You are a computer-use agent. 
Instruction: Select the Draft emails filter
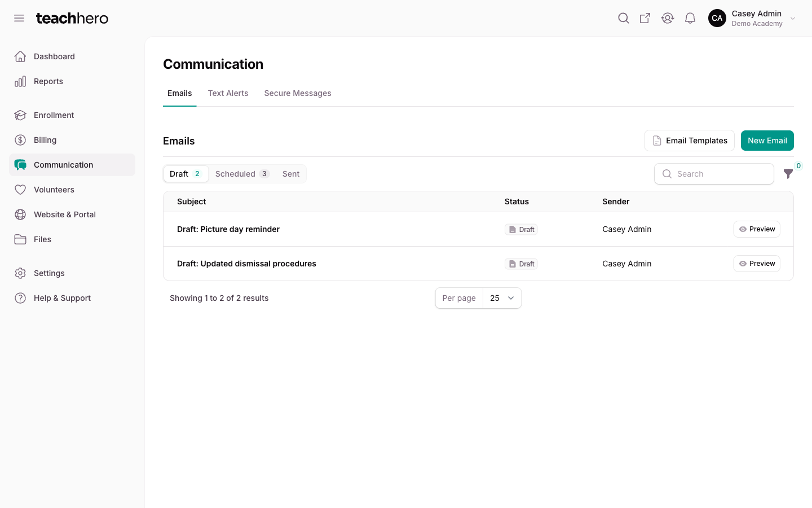(186, 174)
